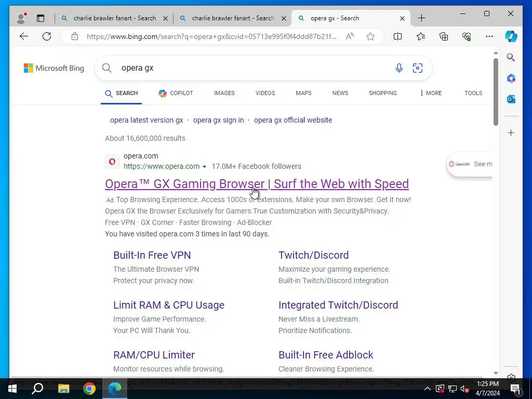Open Opera GX Gaming Browser result link
This screenshot has width=532, height=399.
(257, 184)
